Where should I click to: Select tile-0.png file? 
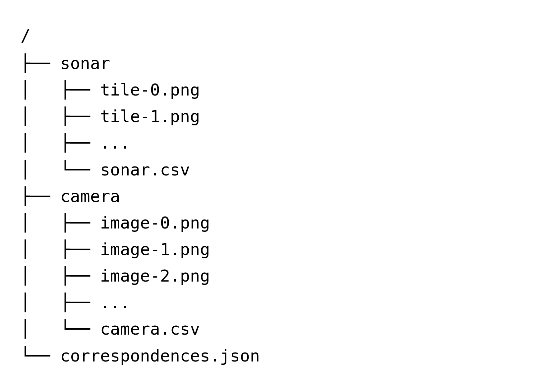tap(150, 90)
